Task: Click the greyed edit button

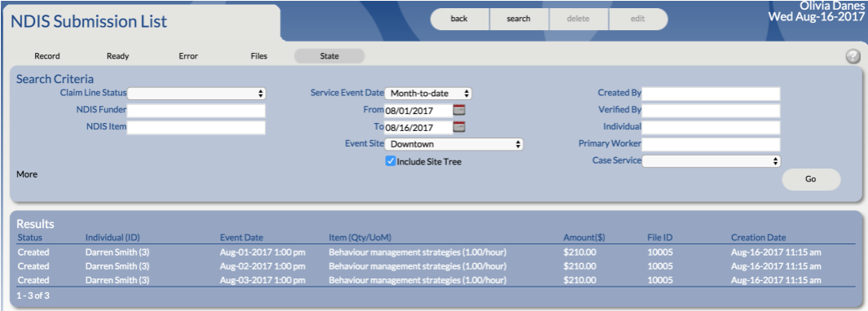Action: pos(638,19)
